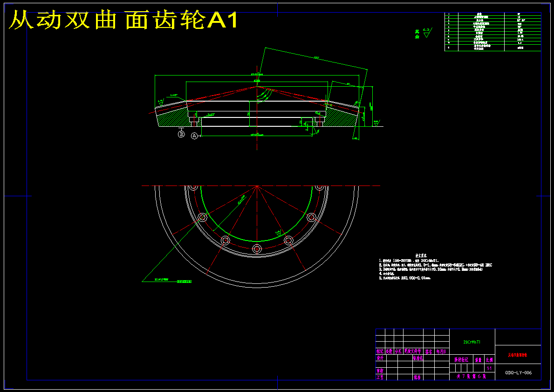554x392 pixels.
Task: Click the 更改文件号 cell in title block
Action: point(413,352)
